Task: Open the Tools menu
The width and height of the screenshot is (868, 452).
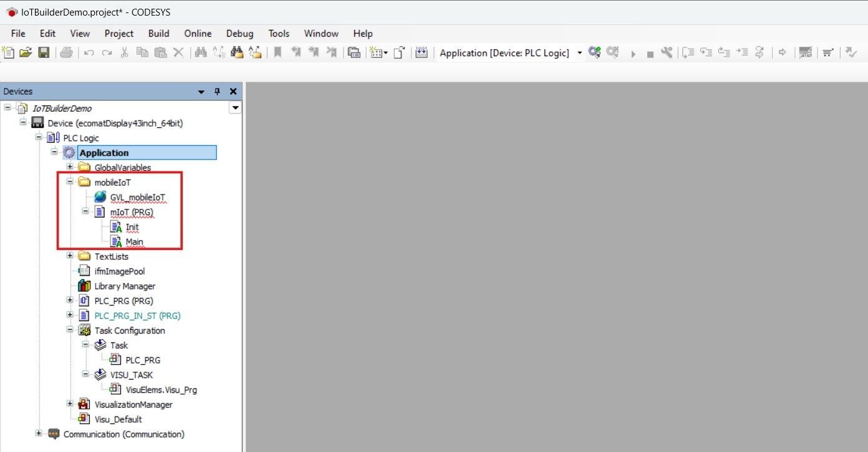Action: click(x=279, y=34)
